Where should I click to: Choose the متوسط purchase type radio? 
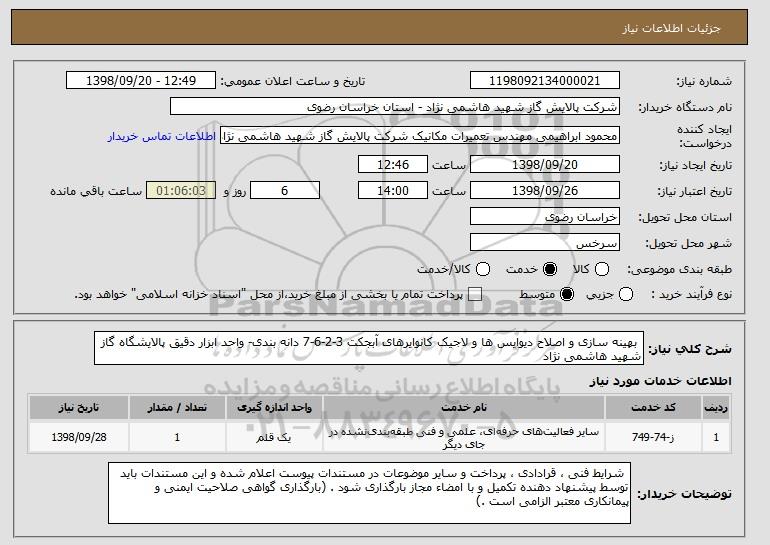click(567, 295)
